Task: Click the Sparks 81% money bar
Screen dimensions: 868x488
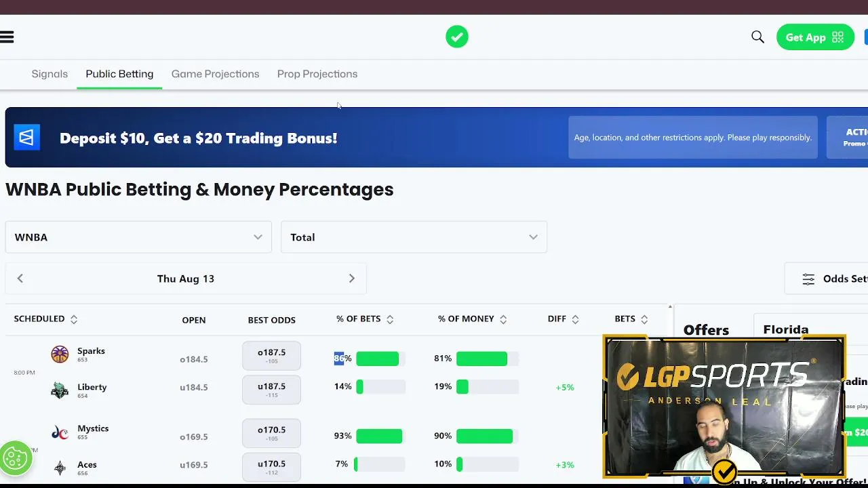Action: [x=488, y=359]
